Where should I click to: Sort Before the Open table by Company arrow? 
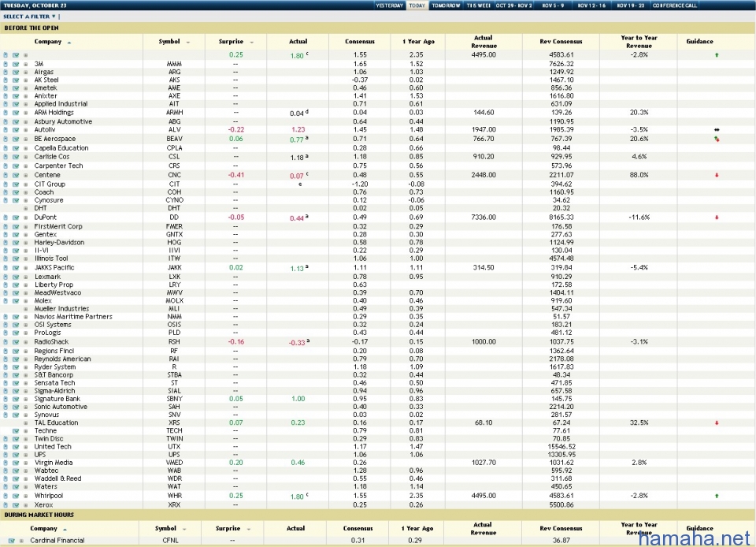[69, 43]
